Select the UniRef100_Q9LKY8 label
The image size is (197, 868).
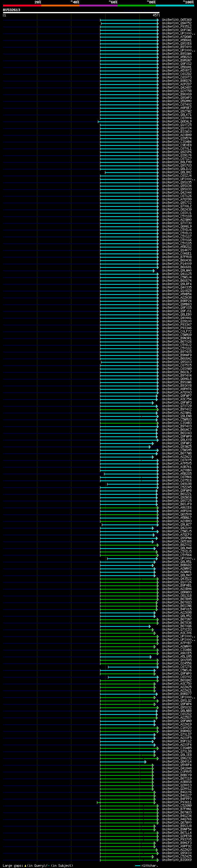coord(177,440)
